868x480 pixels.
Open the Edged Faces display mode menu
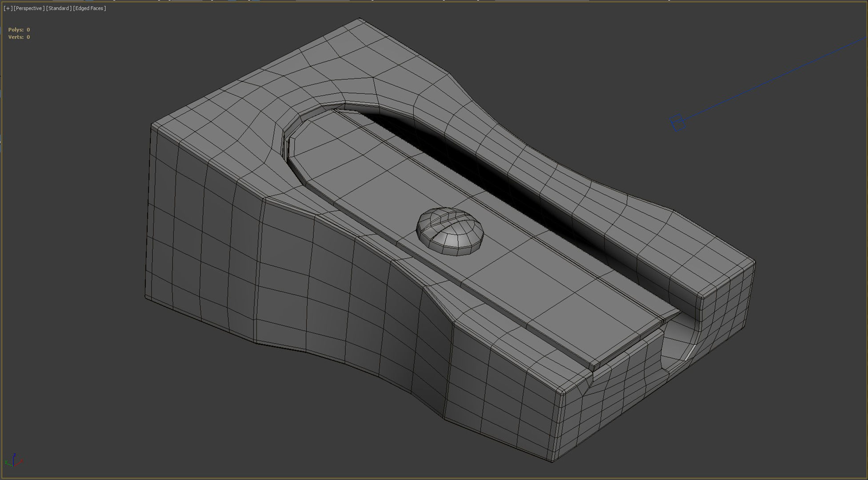(x=89, y=8)
